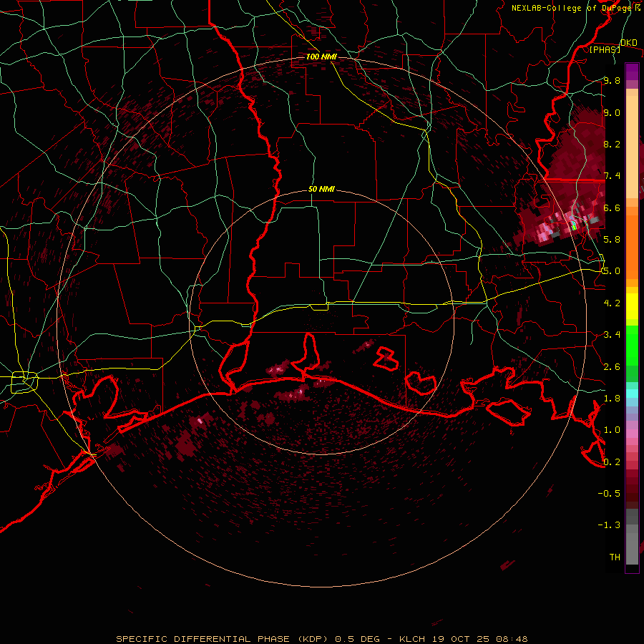This screenshot has height=644, width=644.
Task: Pick the peach segment of the color bar
Action: click(x=632, y=148)
